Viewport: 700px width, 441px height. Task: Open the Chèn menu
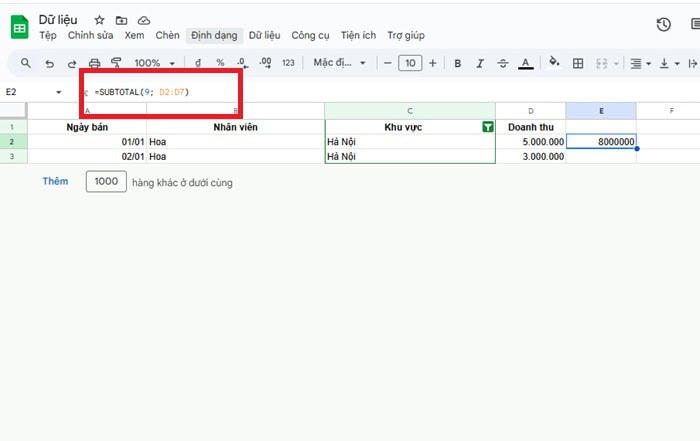click(167, 35)
